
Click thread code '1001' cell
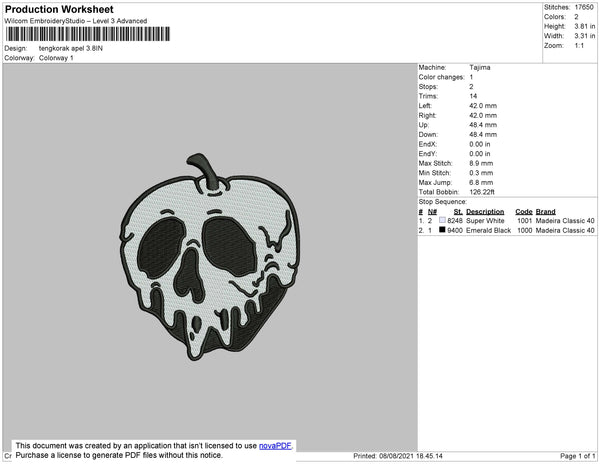click(525, 221)
